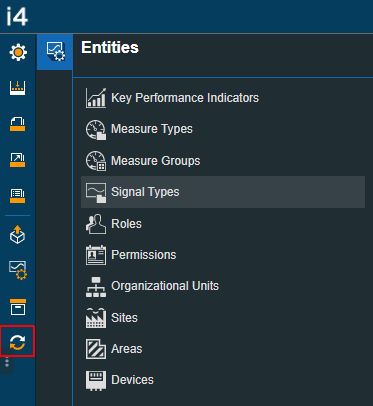Click the Devices hardware icon
Viewport: 373px width, 406px height.
tap(96, 380)
